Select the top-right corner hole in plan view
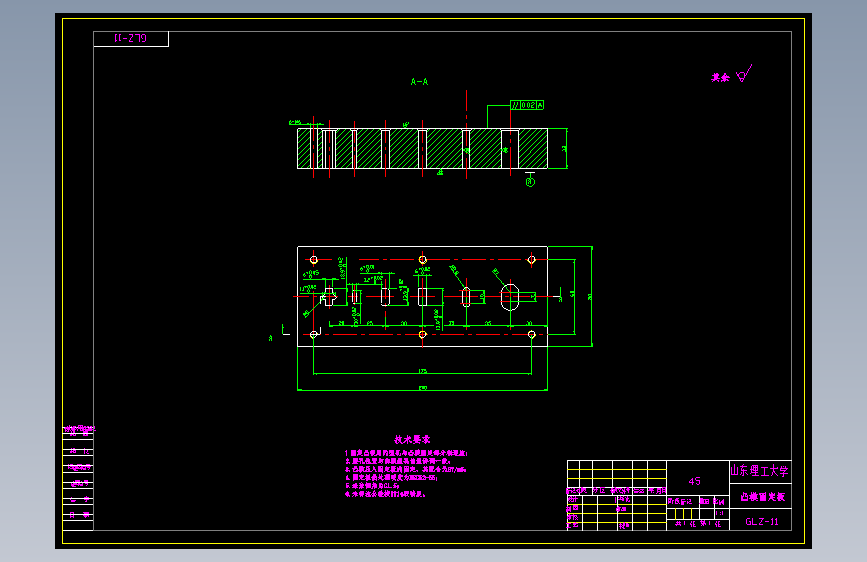 pos(531,259)
